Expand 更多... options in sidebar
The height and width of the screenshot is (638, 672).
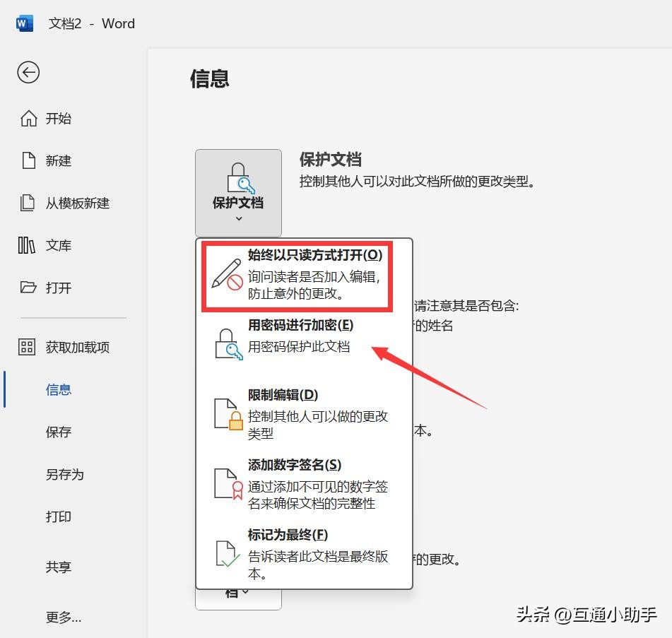coord(64,617)
